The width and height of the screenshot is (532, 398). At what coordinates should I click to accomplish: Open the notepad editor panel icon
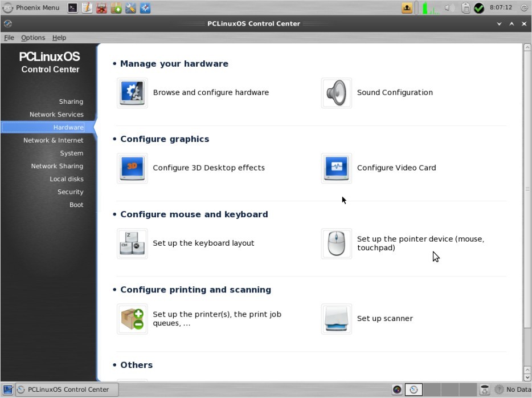(x=87, y=8)
